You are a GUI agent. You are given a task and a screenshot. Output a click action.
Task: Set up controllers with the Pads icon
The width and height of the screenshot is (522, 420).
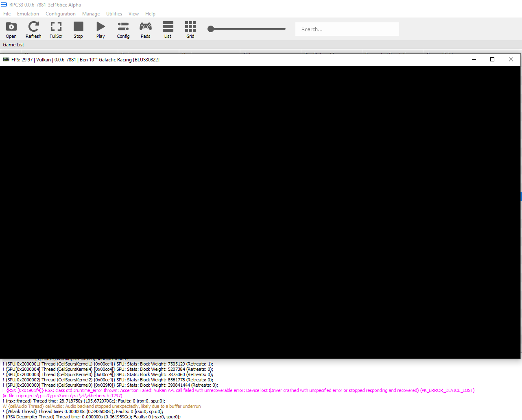tap(145, 29)
